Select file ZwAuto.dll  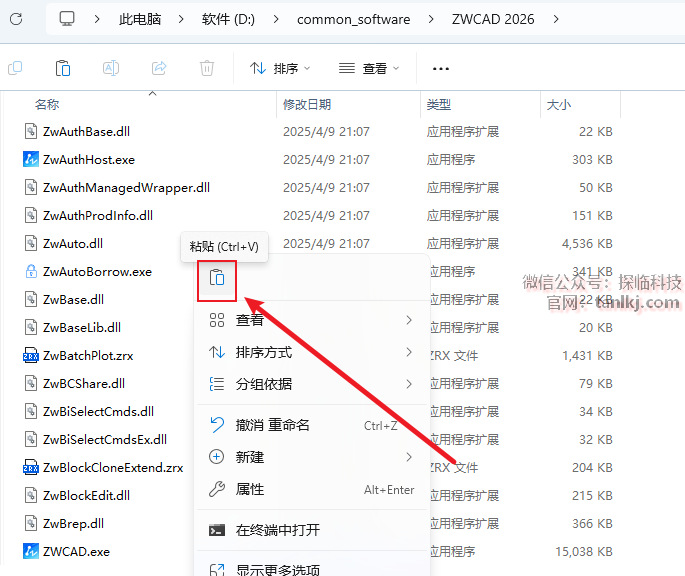pos(73,243)
